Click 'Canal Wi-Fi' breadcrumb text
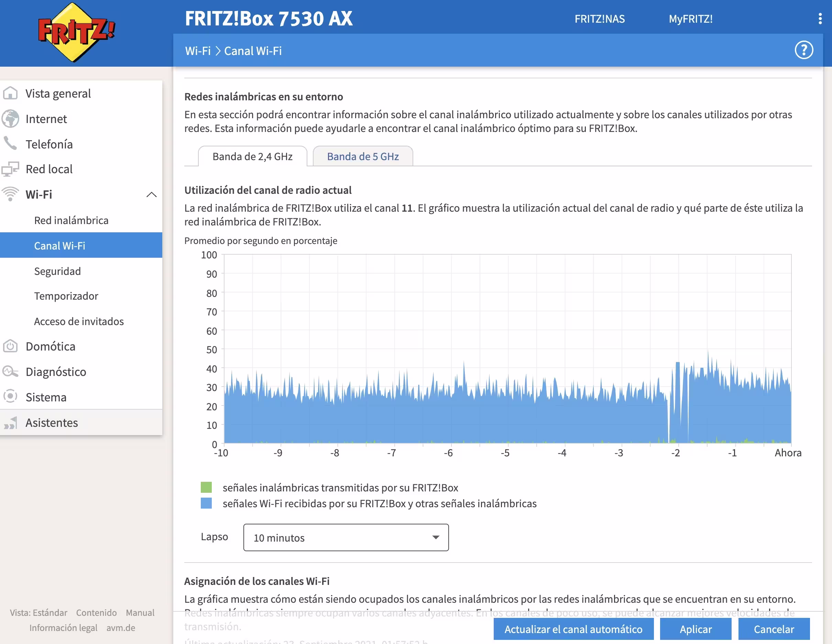The width and height of the screenshot is (832, 644). coord(253,51)
